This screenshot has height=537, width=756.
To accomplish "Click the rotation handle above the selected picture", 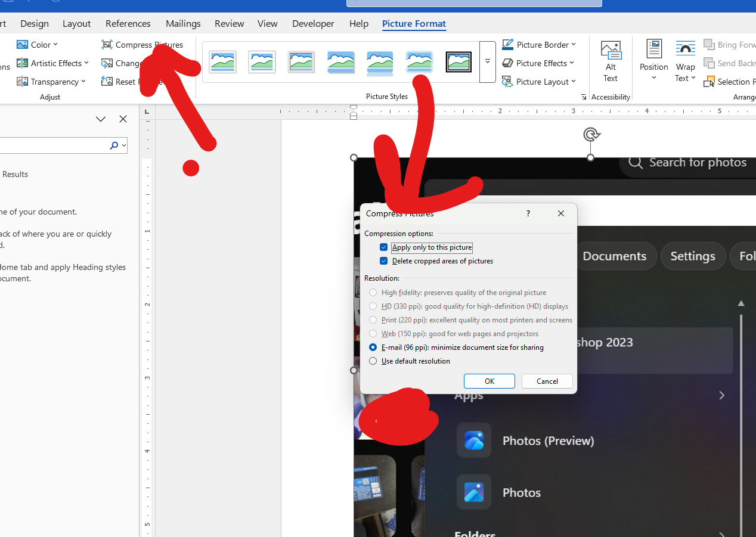I will click(591, 134).
